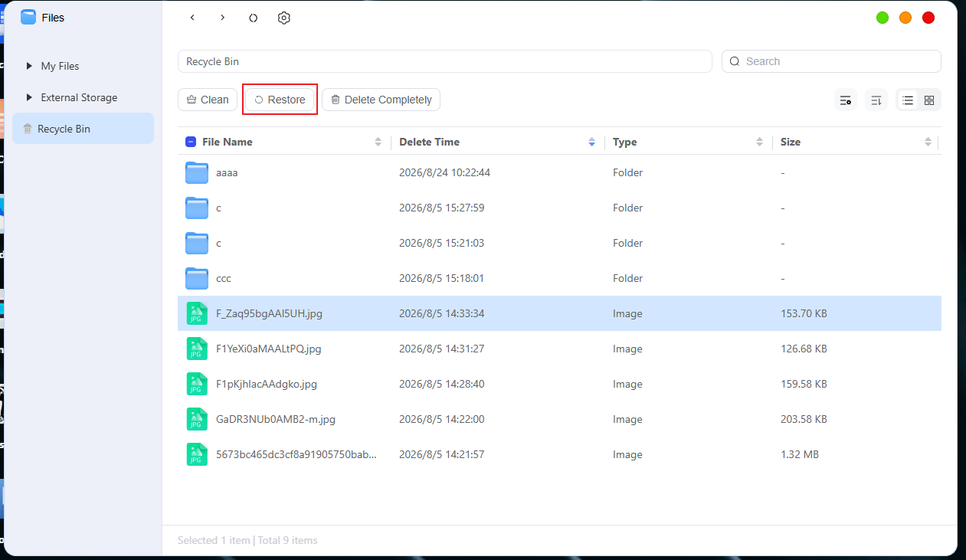Sort by the Delete Time column arrows
This screenshot has width=966, height=560.
point(591,142)
